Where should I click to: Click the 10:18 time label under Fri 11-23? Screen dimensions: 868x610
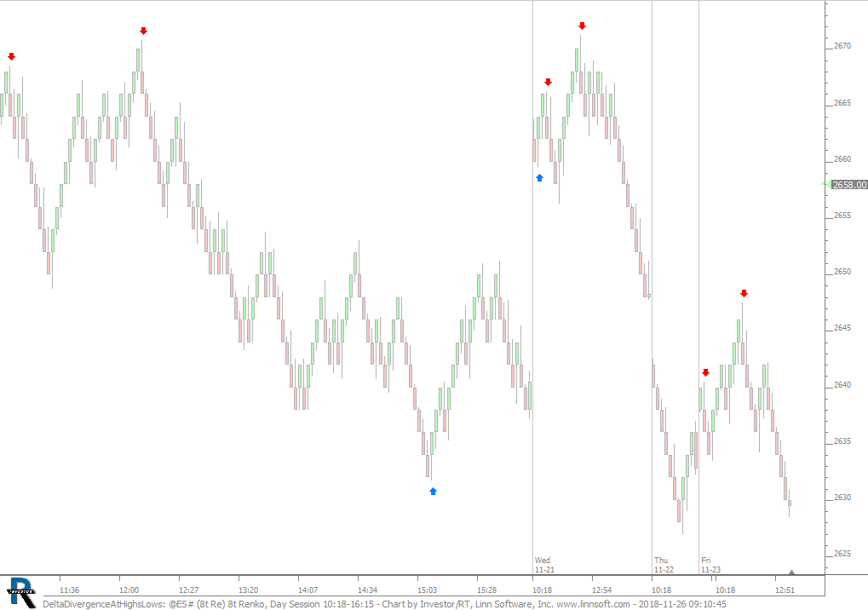point(725,590)
